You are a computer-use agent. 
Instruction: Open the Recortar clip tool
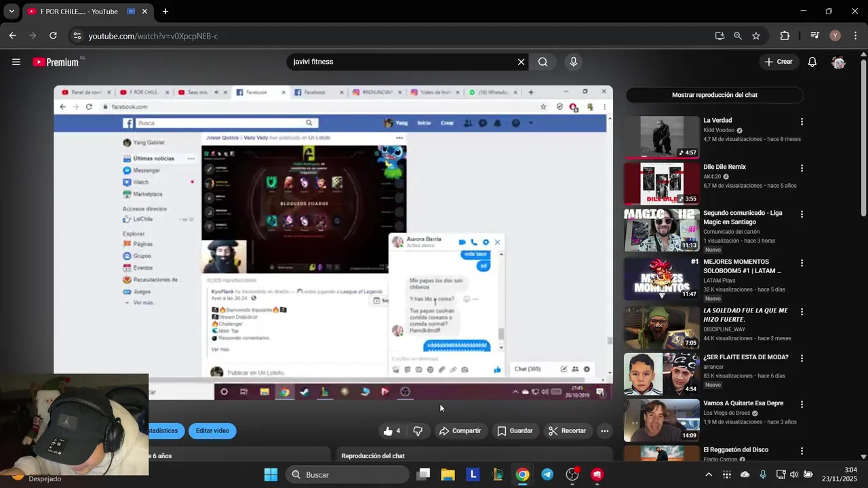(567, 431)
